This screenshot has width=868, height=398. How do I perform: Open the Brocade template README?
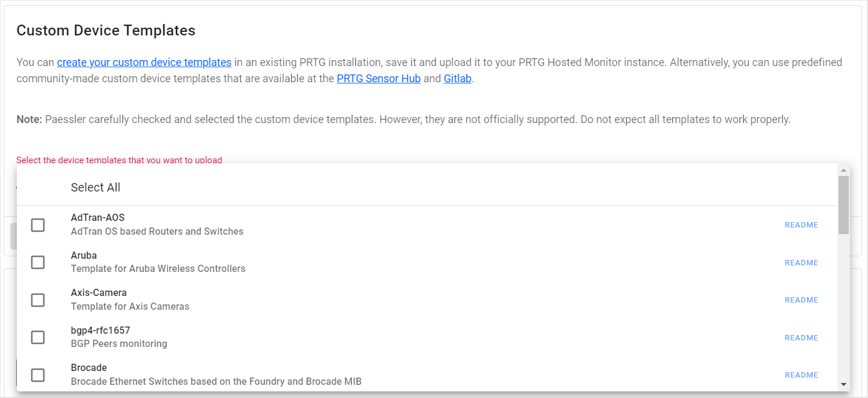[x=801, y=375]
